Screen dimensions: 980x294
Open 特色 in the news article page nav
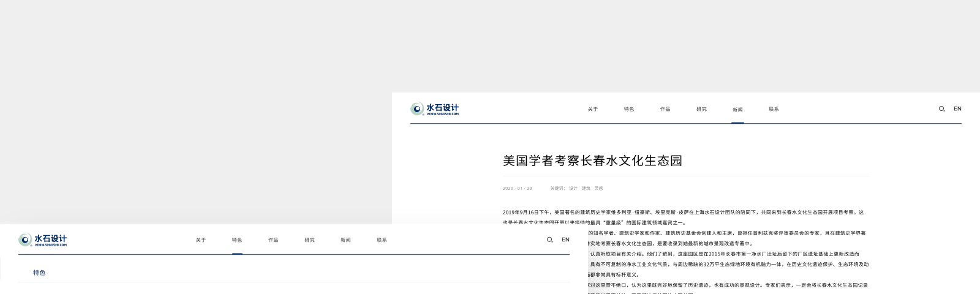[x=628, y=110]
